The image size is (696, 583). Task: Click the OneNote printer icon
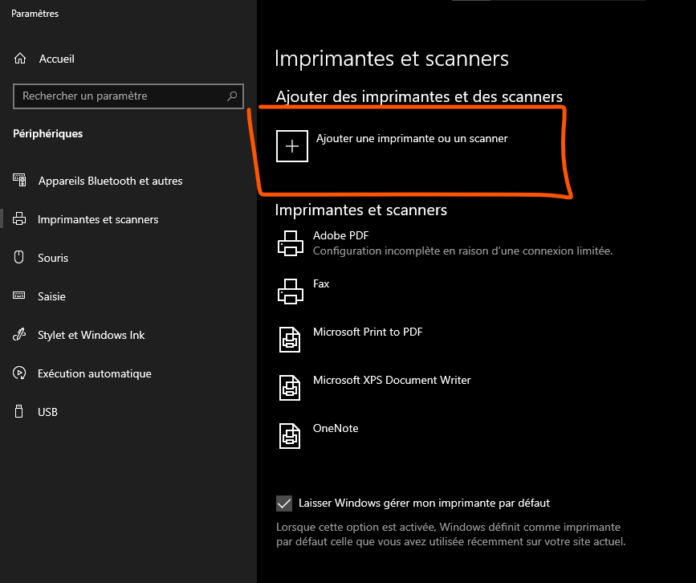pyautogui.click(x=290, y=435)
